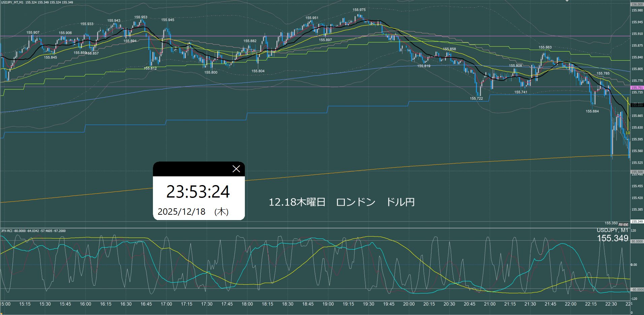Select the gray 156.000 level tag on scale

point(637,4)
